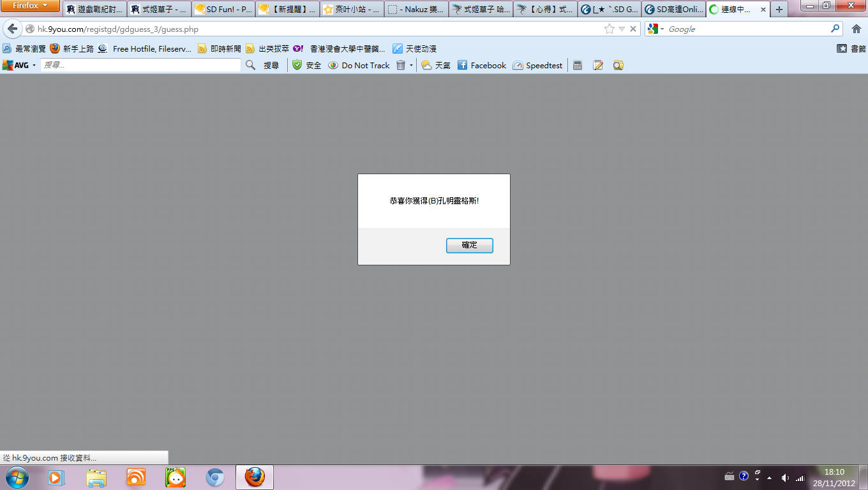Open the 出类拔萃 feed bookmark
This screenshot has height=490, width=868.
pyautogui.click(x=267, y=48)
